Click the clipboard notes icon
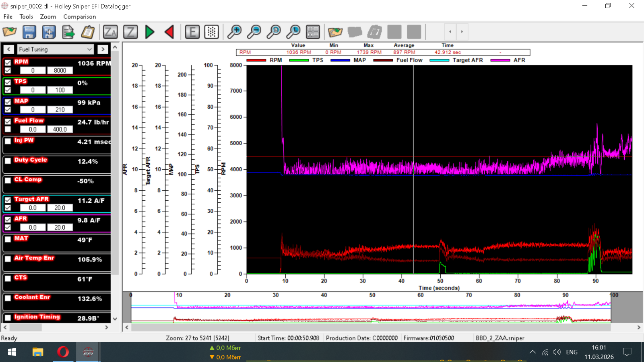The image size is (644, 362). (88, 32)
